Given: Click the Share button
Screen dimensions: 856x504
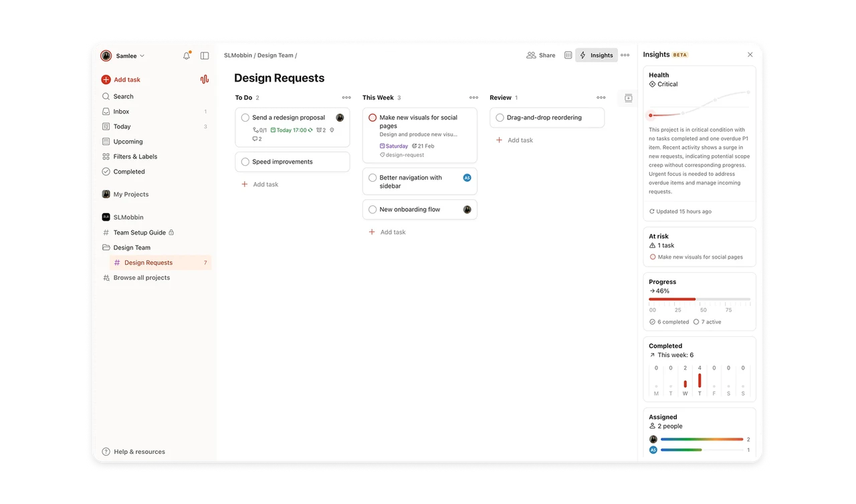Looking at the screenshot, I should (541, 55).
